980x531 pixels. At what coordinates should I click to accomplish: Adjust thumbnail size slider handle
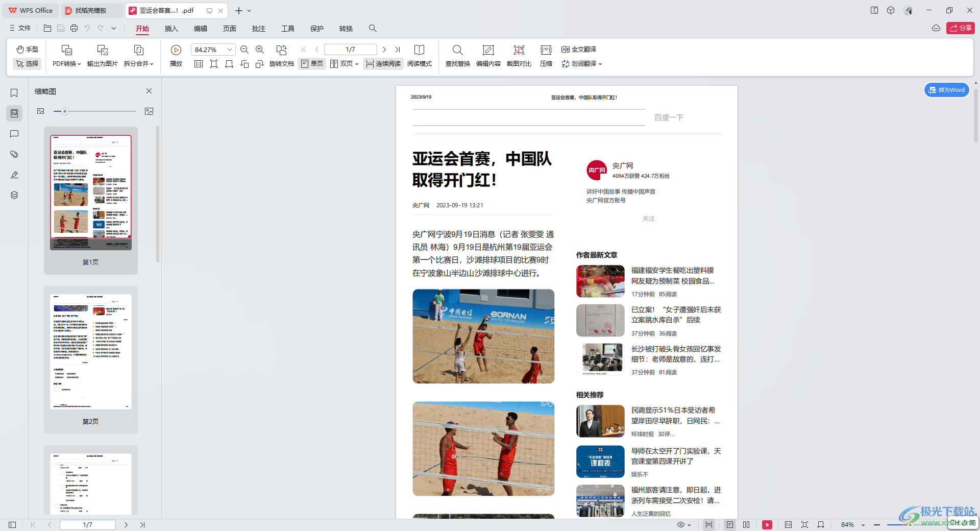[x=65, y=111]
